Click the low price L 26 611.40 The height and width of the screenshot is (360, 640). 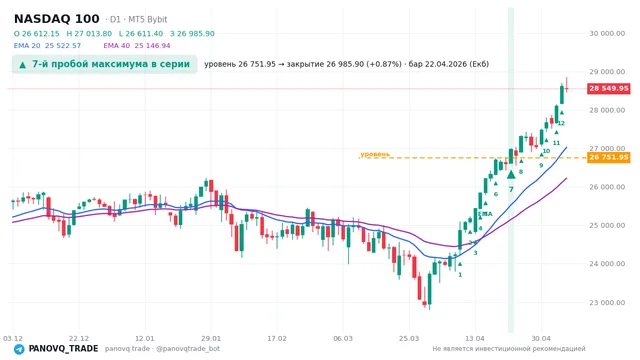pos(141,34)
